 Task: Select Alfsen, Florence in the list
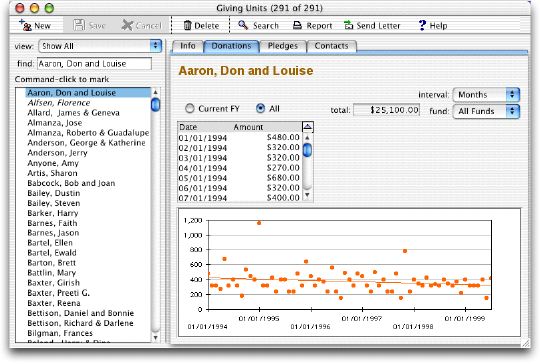(59, 103)
